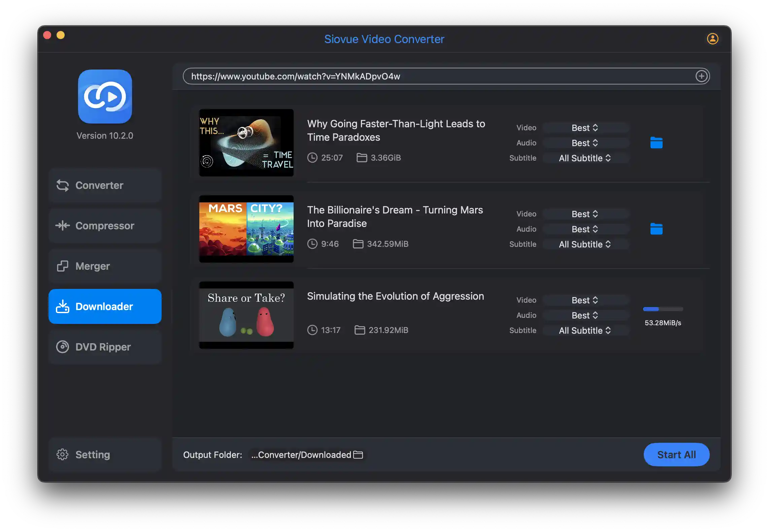Switch to the Merger tab
The image size is (769, 532).
(105, 266)
